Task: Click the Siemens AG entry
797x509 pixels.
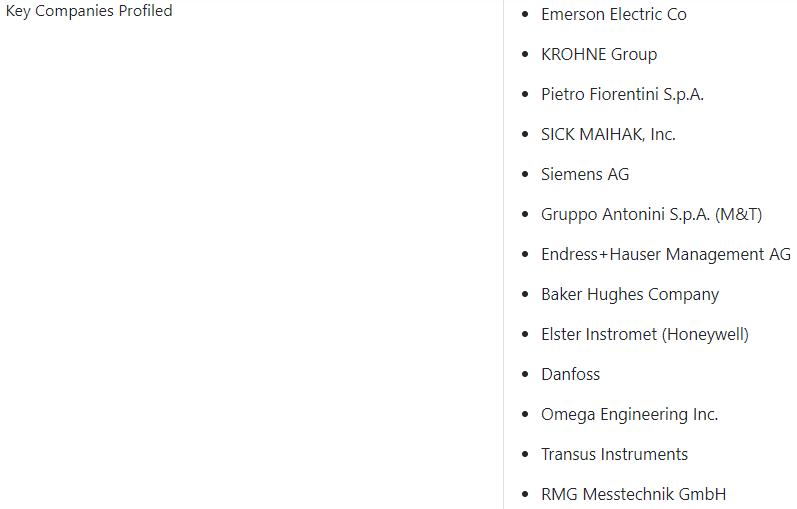Action: [x=585, y=174]
